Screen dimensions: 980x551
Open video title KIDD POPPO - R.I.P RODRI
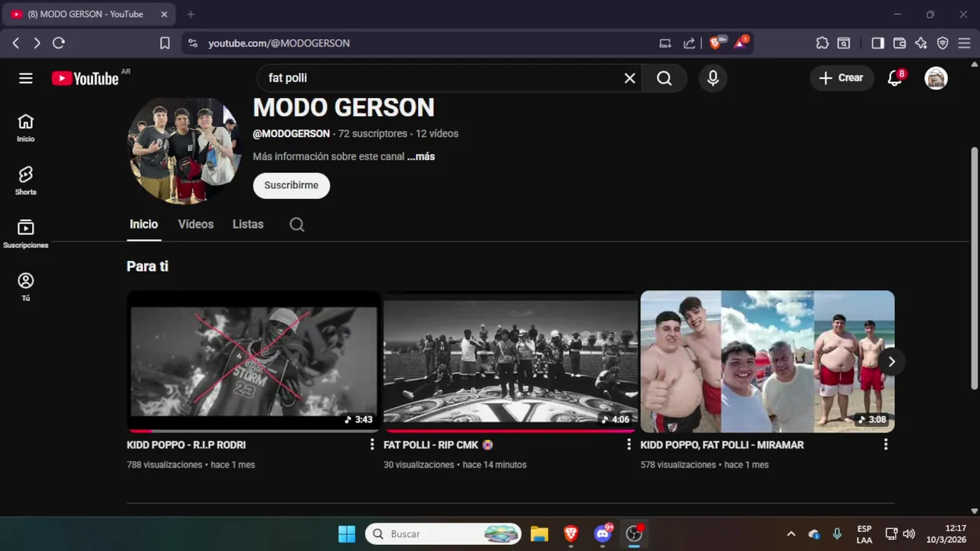point(186,445)
